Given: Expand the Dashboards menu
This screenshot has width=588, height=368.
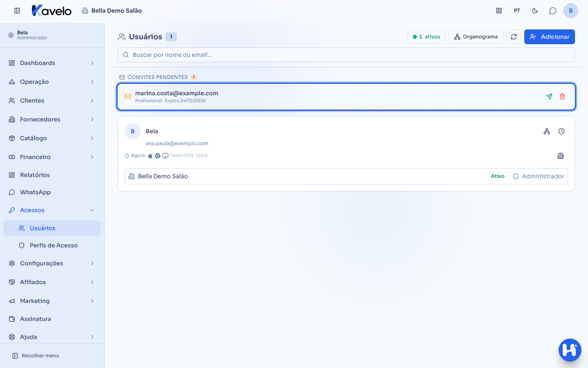Looking at the screenshot, I should [x=52, y=63].
